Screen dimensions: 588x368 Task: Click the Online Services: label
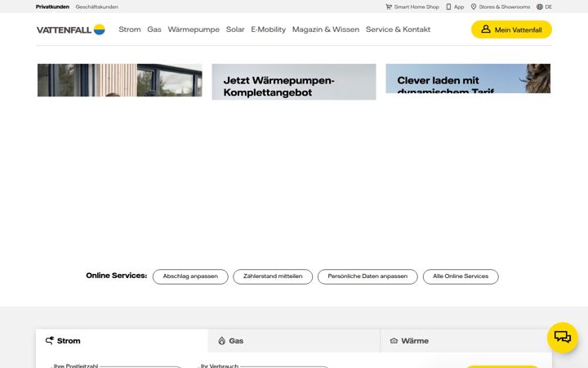point(117,276)
